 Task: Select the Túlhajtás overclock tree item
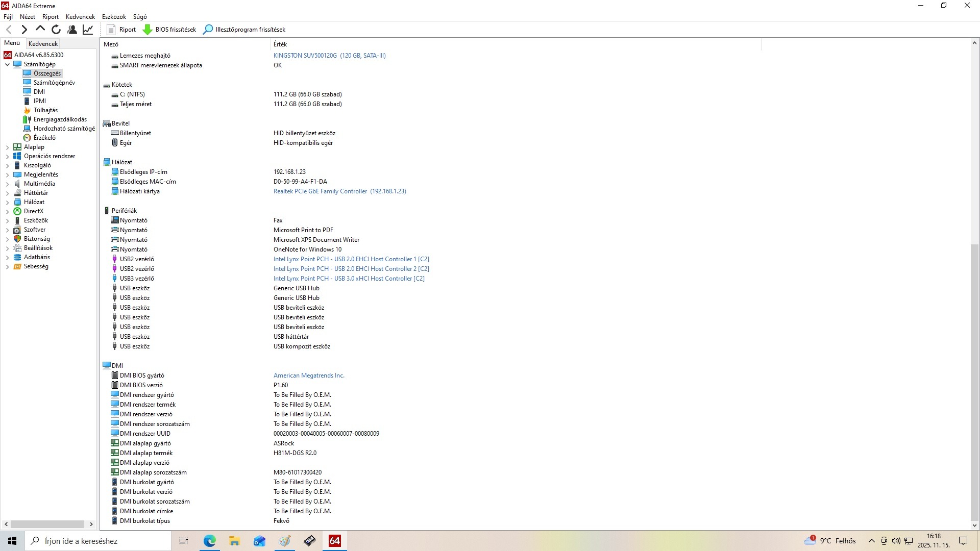(x=45, y=110)
